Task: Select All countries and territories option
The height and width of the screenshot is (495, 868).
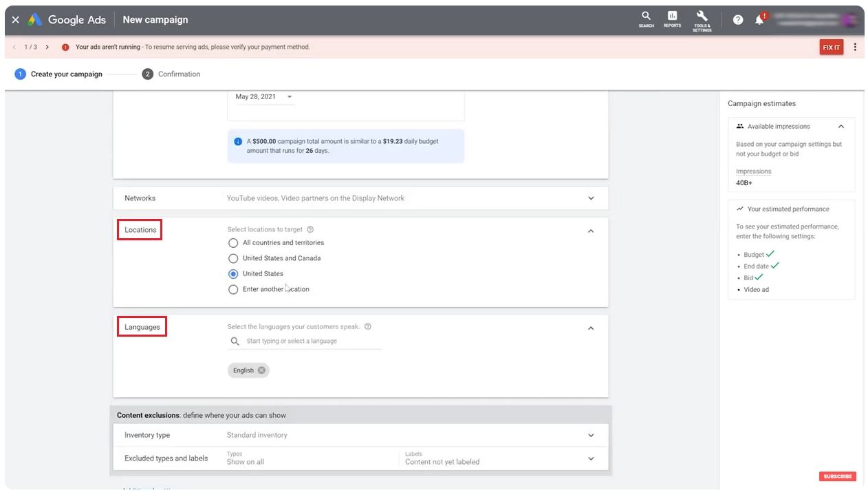Action: point(233,243)
